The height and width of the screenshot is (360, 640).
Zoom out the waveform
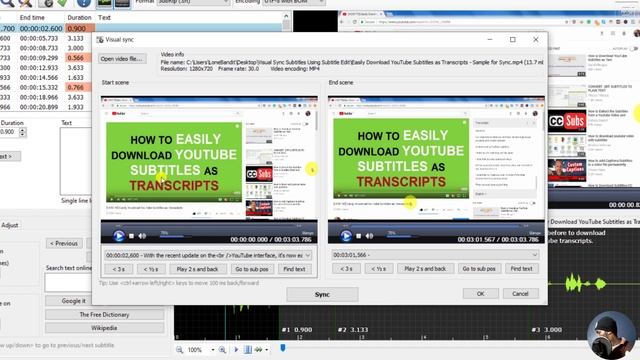tap(179, 350)
